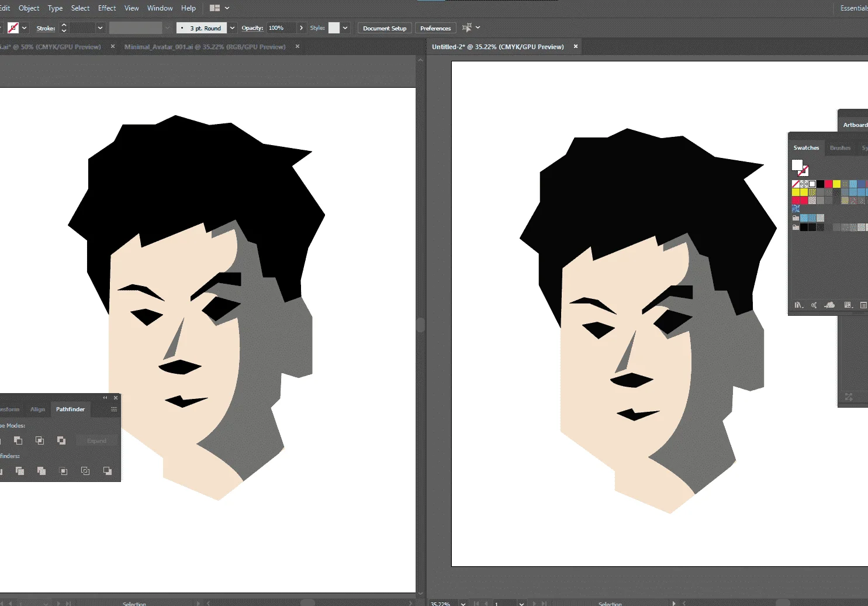Select the black swatch in first row

[820, 184]
